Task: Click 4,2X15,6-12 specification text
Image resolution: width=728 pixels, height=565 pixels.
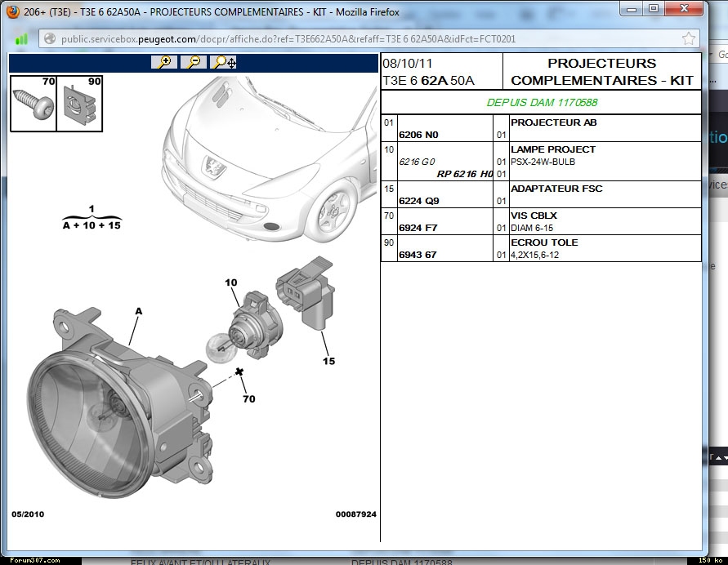Action: 534,255
